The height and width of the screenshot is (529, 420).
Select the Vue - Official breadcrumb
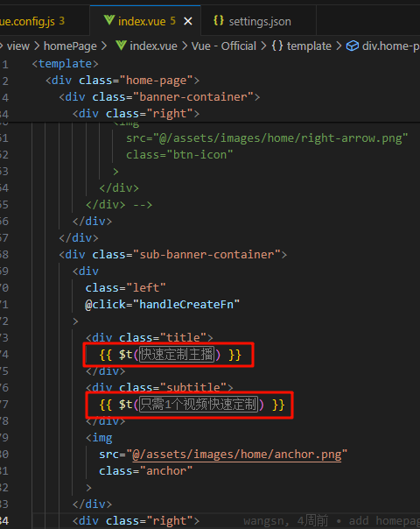tap(224, 46)
